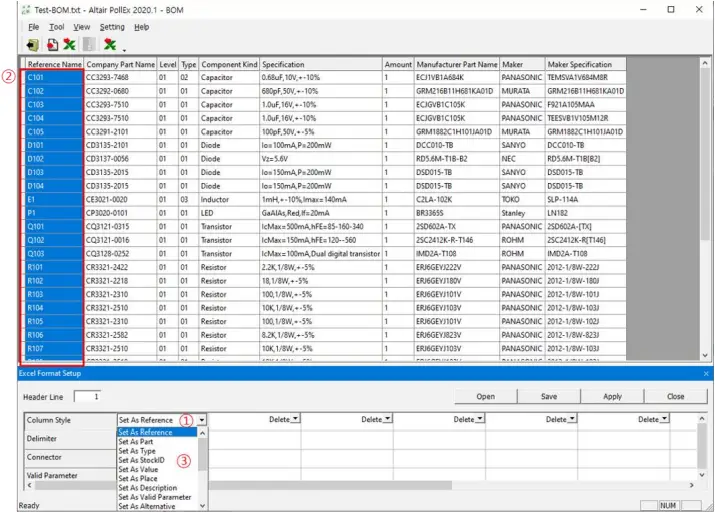Click the Excel icon before toolbar options arrow
This screenshot has height=513, width=715.
[x=110, y=44]
